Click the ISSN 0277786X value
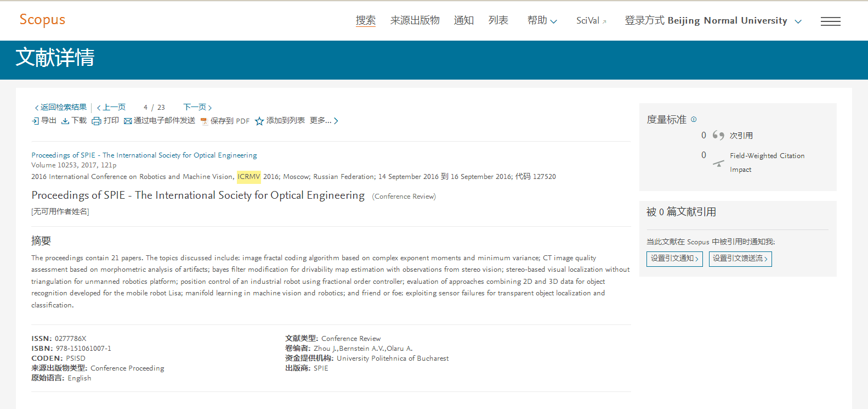The height and width of the screenshot is (409, 868). point(71,339)
